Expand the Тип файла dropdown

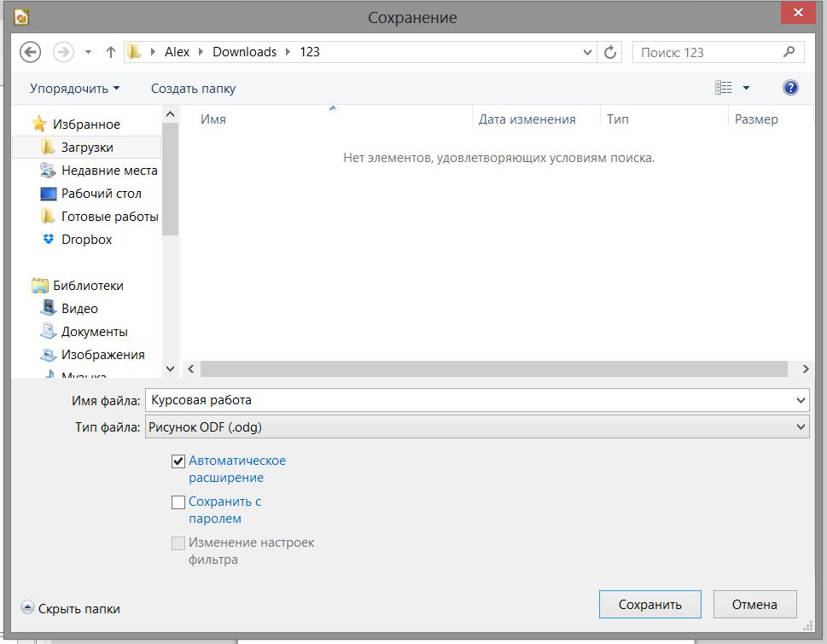click(801, 426)
